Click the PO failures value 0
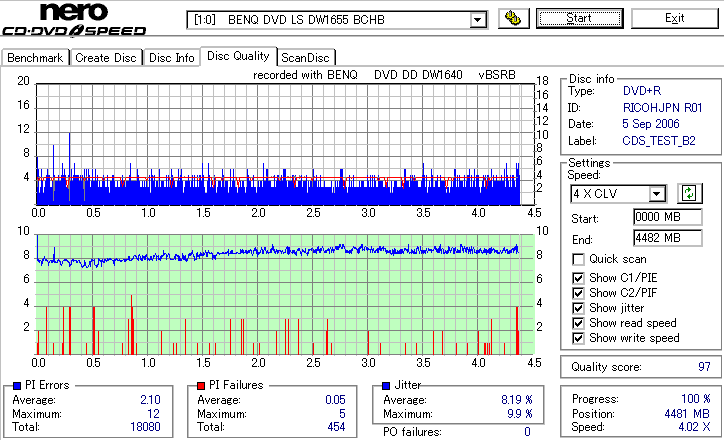This screenshot has width=724, height=441. click(x=527, y=432)
